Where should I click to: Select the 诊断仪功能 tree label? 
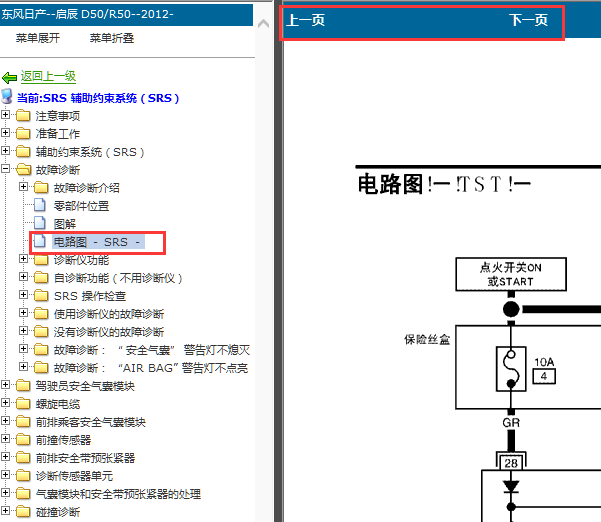coord(81,260)
